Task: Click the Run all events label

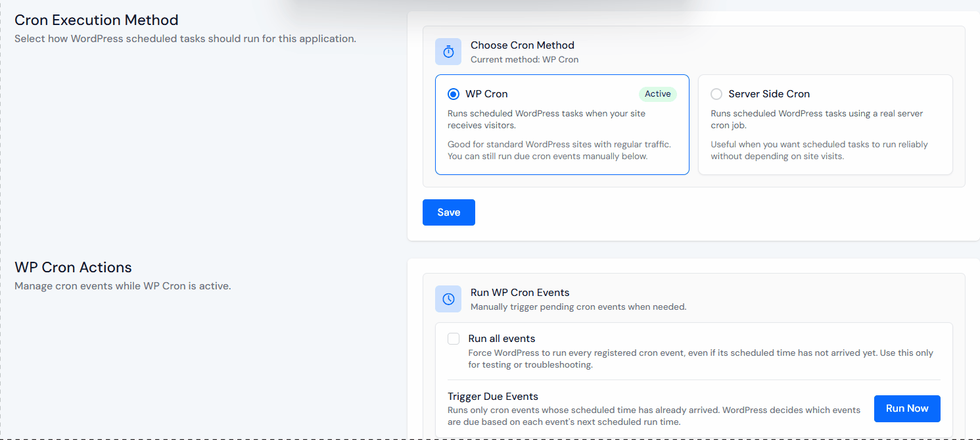Action: [x=502, y=339]
